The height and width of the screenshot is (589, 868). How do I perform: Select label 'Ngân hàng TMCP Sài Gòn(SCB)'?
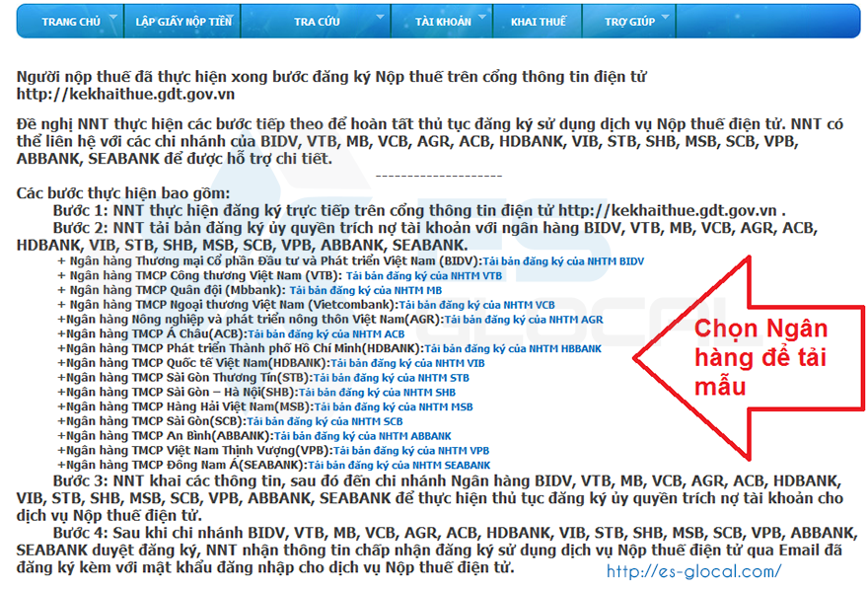156,421
